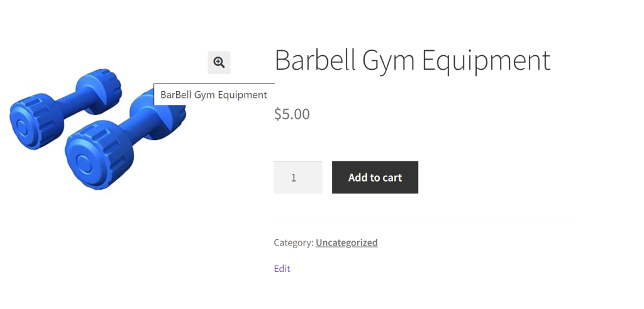The image size is (644, 309).
Task: Click the Barbell Gym Equipment page title
Action: [x=413, y=61]
